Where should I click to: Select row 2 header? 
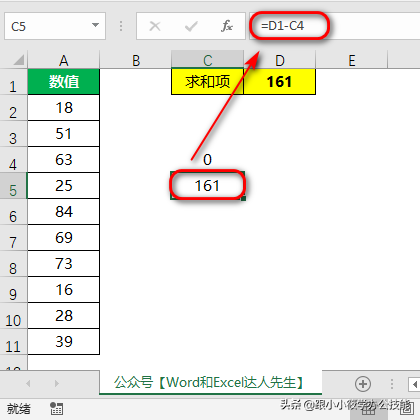[13, 108]
